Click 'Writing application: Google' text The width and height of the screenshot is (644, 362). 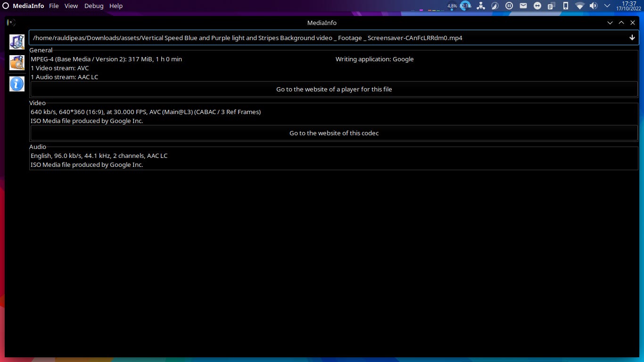click(374, 59)
